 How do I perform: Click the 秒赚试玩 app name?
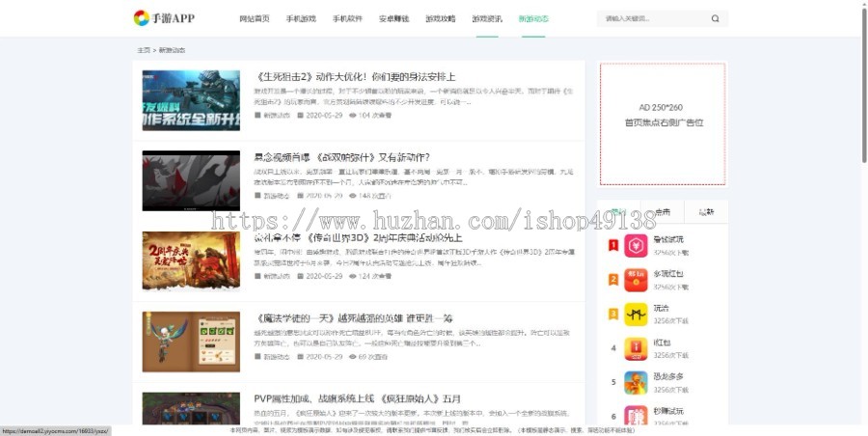pos(668,411)
